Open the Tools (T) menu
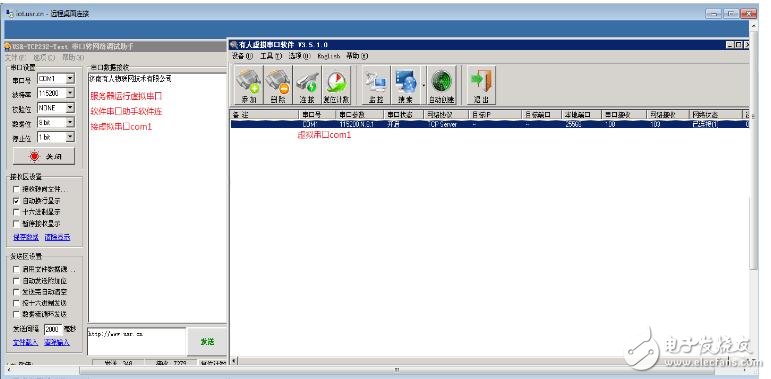The height and width of the screenshot is (379, 771). click(271, 56)
